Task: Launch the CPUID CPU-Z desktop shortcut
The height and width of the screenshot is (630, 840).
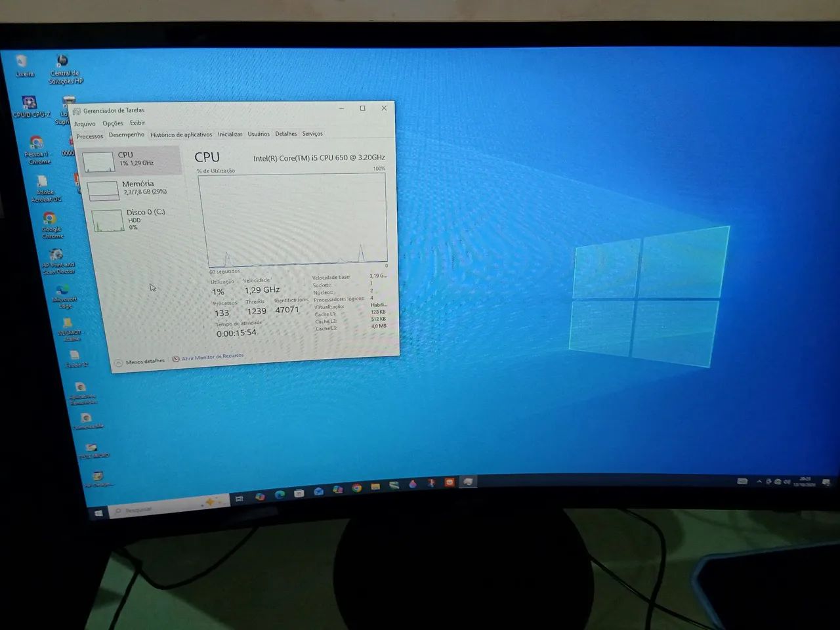Action: 30,107
